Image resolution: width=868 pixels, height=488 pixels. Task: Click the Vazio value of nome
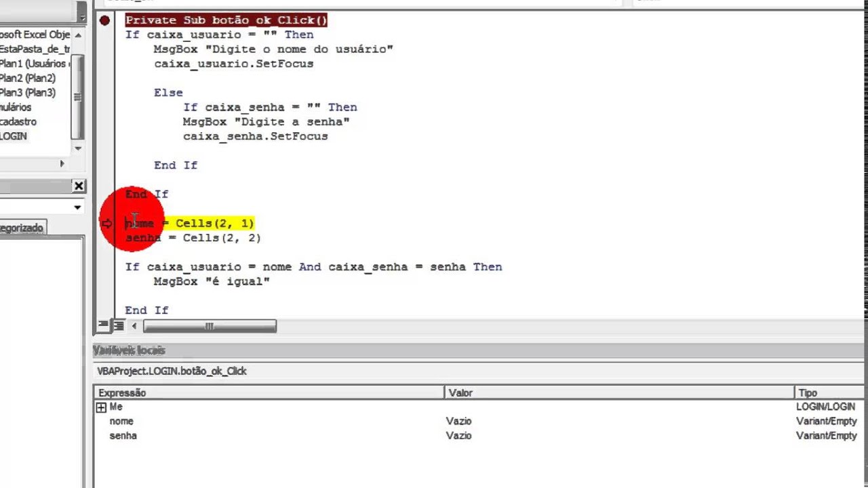point(458,422)
